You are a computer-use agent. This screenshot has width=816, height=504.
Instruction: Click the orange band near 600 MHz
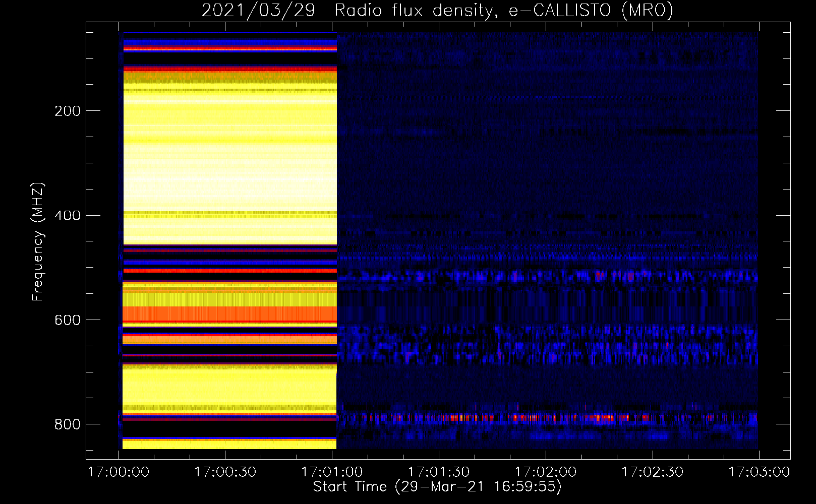pos(230,314)
